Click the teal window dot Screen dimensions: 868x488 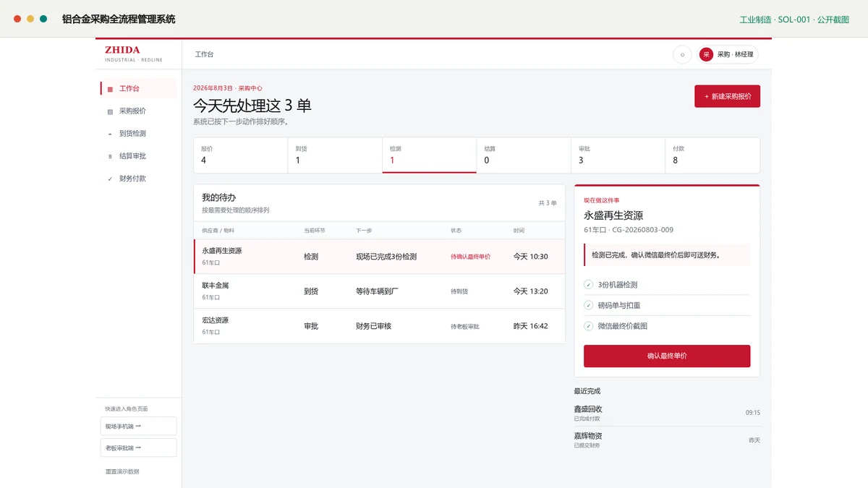(x=43, y=19)
